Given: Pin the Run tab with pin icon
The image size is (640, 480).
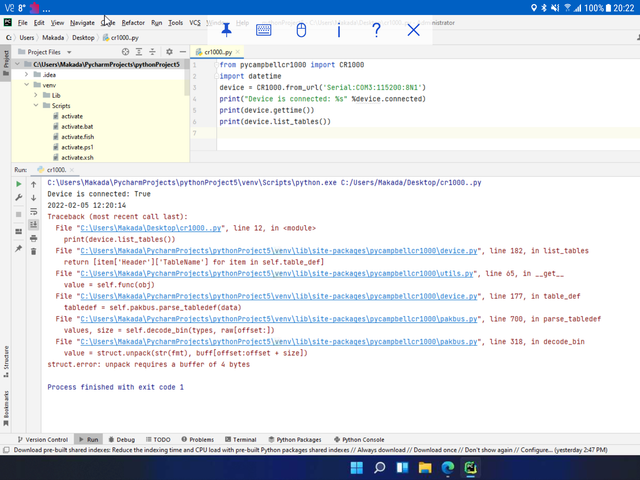Looking at the screenshot, I should pyautogui.click(x=18, y=249).
